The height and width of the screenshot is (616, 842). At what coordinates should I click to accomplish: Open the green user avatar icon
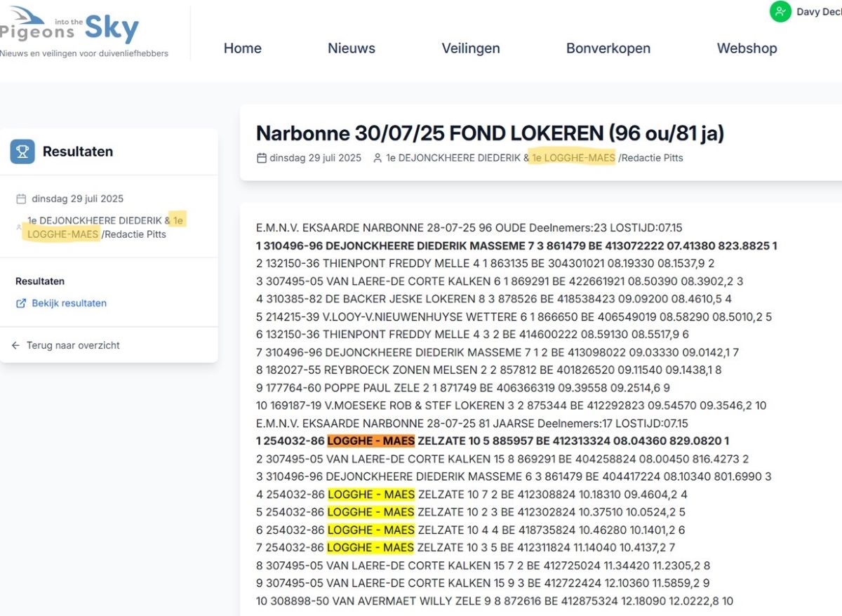(780, 12)
